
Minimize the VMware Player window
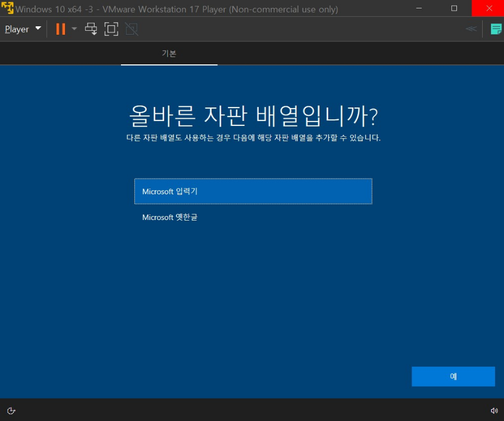(x=419, y=8)
